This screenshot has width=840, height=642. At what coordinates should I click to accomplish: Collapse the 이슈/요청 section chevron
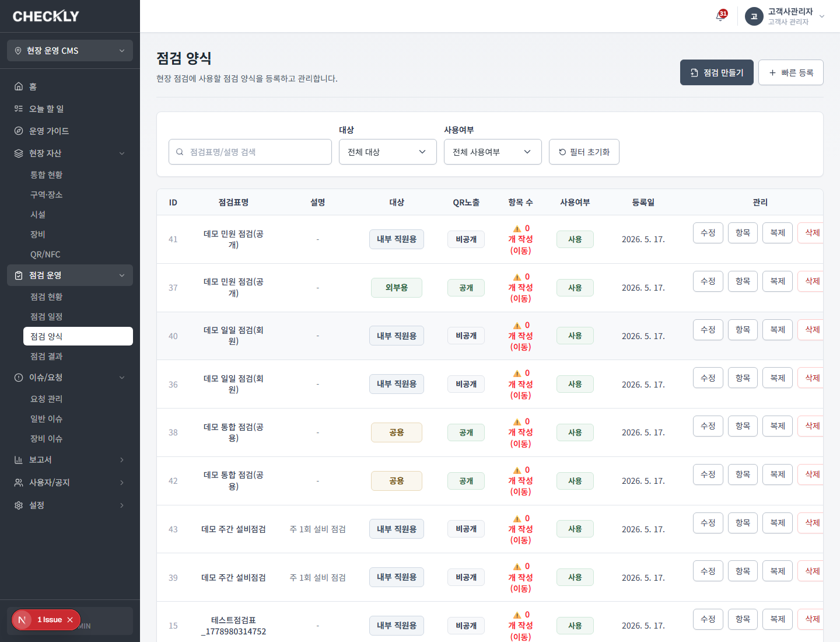[x=122, y=378]
